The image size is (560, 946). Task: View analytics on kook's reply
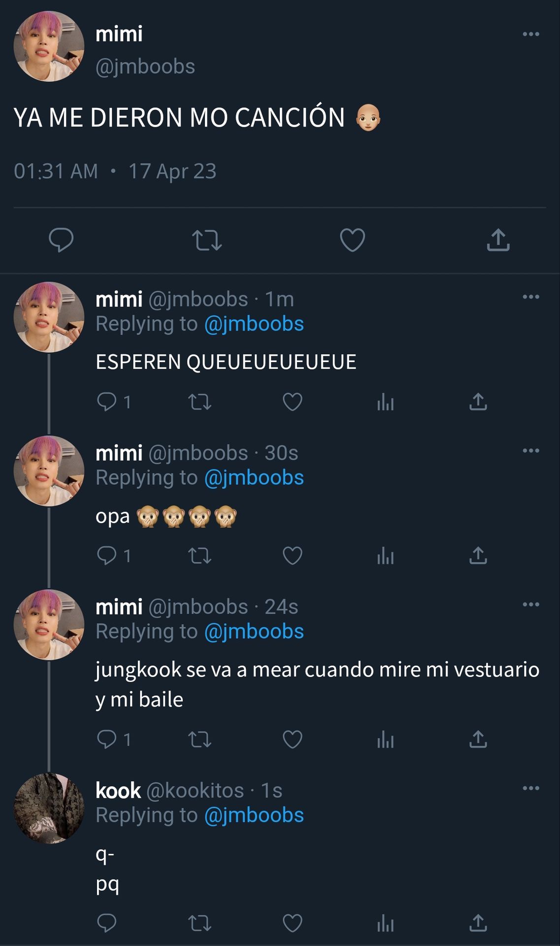coord(385,923)
